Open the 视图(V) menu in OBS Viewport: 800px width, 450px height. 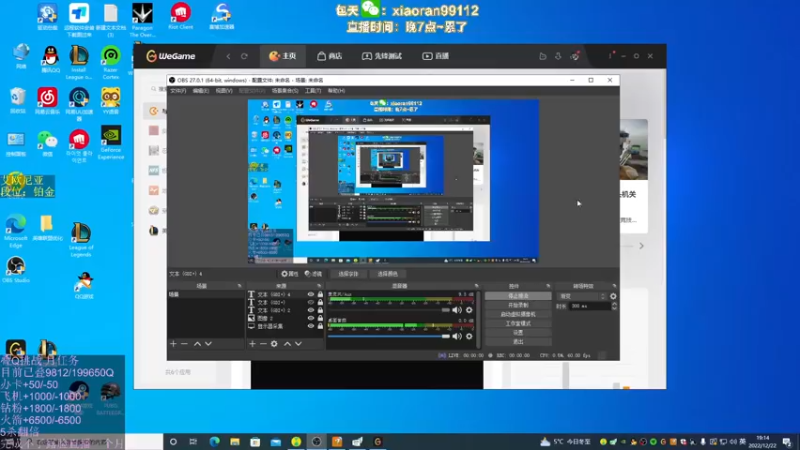[x=224, y=91]
